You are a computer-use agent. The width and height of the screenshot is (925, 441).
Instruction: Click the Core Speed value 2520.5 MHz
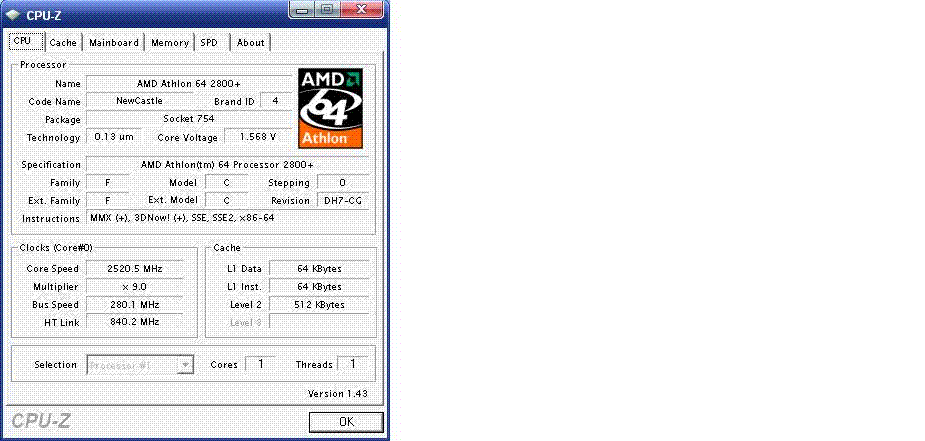pyautogui.click(x=135, y=269)
